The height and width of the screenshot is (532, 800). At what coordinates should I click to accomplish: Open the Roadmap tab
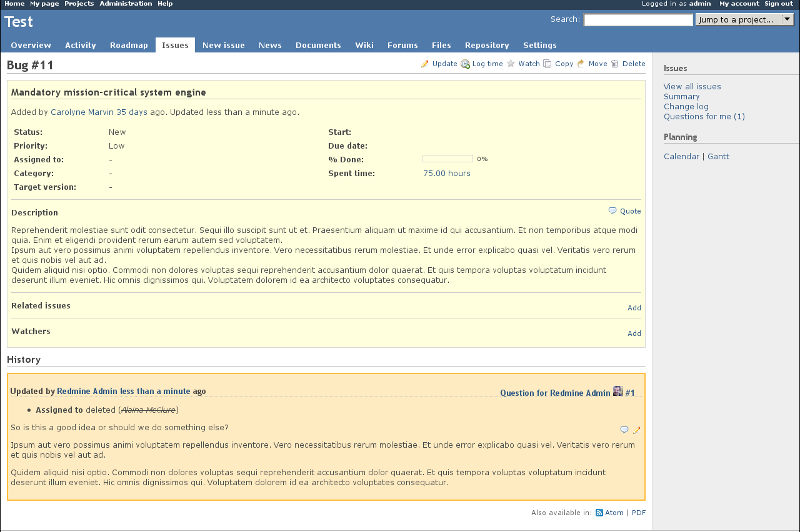(x=129, y=45)
